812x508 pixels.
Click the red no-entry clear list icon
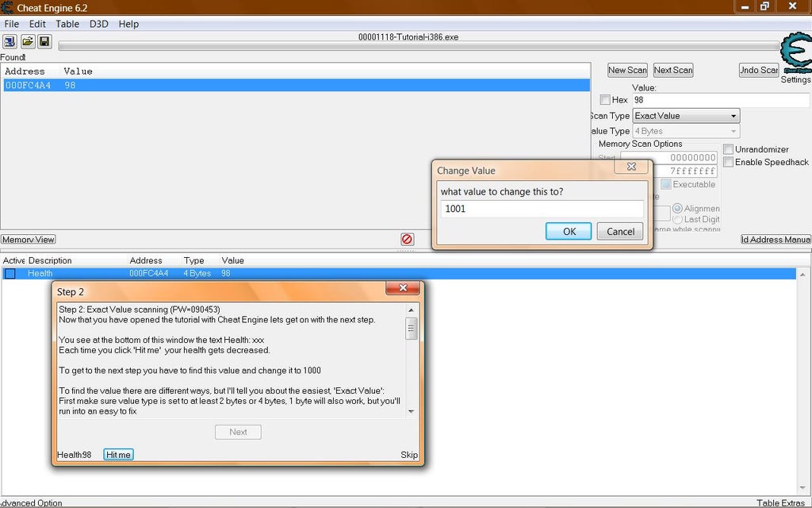tap(407, 239)
